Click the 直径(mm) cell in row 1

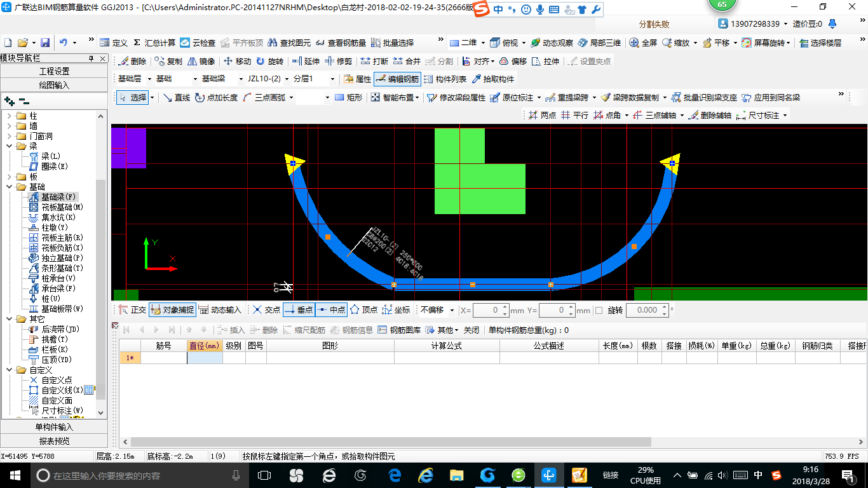[x=204, y=358]
